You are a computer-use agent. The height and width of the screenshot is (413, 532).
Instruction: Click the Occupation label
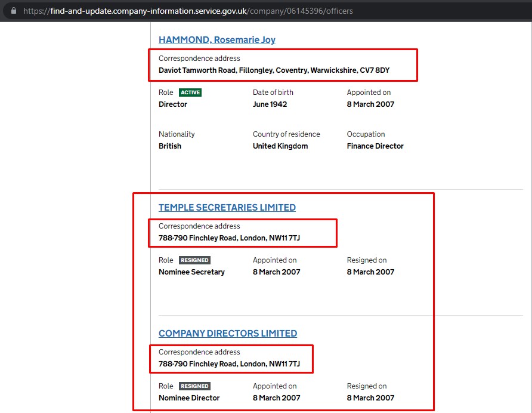366,134
